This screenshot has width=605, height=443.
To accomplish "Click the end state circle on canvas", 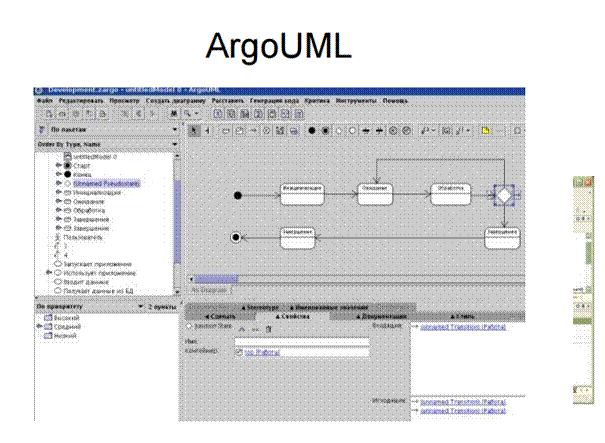I will tap(235, 237).
